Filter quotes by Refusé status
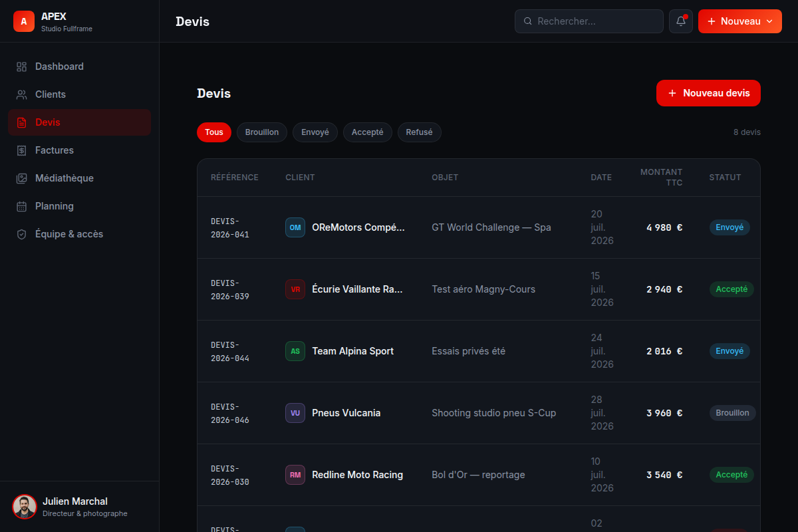798x532 pixels. tap(420, 132)
